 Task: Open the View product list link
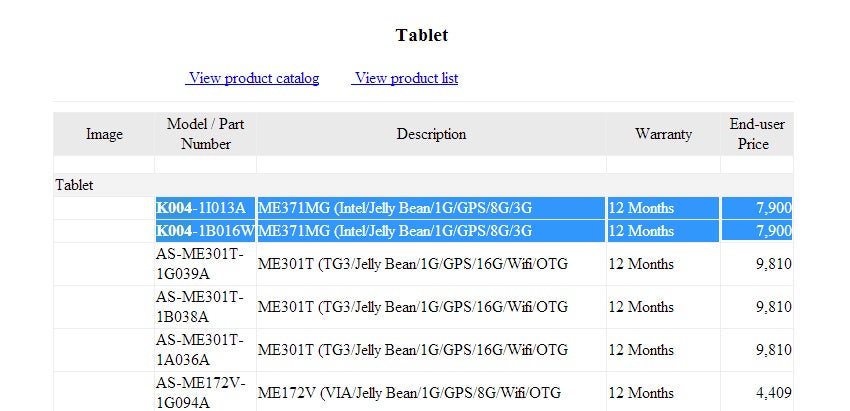[405, 78]
